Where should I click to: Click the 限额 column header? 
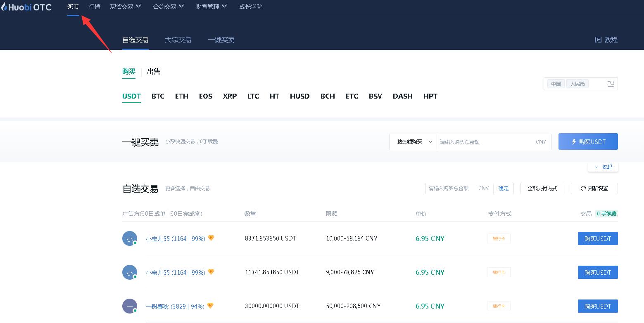[x=332, y=214]
